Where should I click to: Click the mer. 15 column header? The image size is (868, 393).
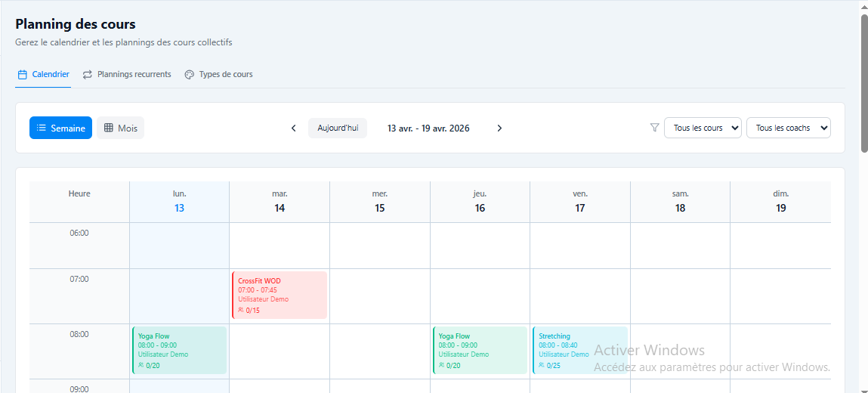coord(380,202)
